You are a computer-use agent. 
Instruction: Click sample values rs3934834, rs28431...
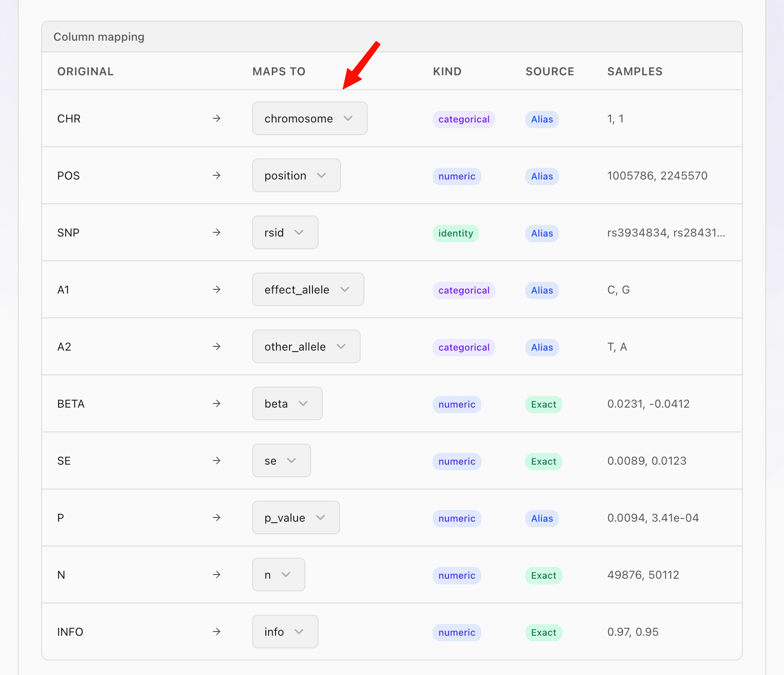pos(666,233)
